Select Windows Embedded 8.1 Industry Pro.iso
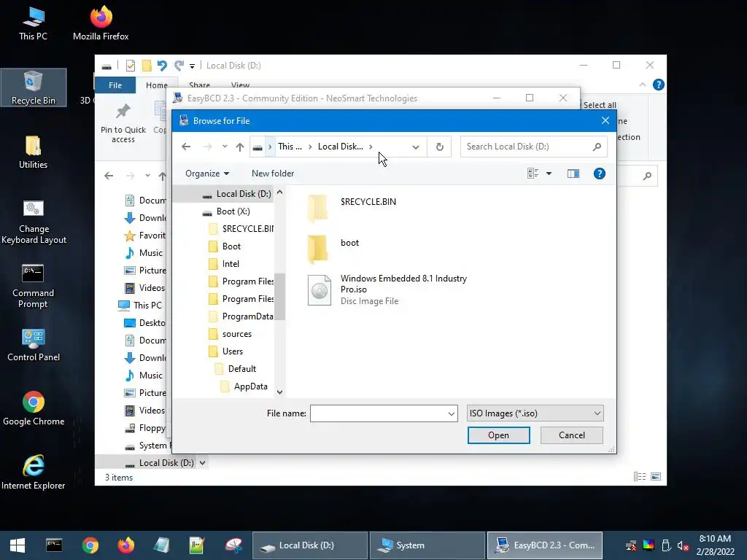Screen dimensions: 747x560 (x=387, y=289)
